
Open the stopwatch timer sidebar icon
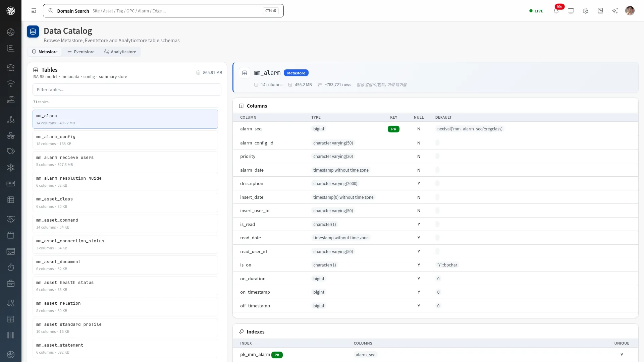click(x=11, y=267)
